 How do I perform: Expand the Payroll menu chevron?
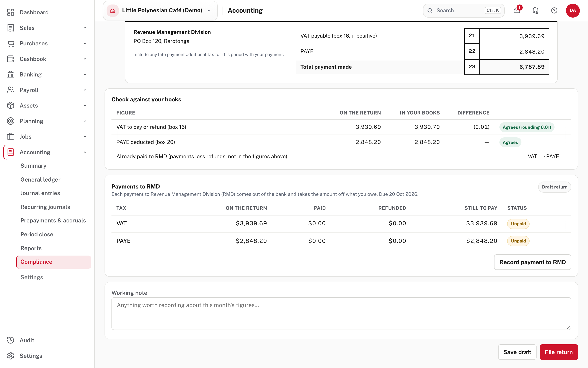coord(85,90)
